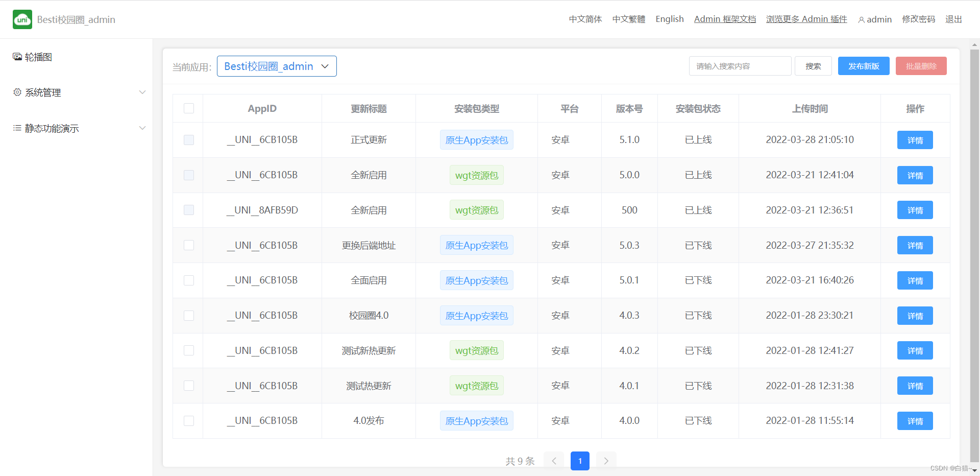
Task: Check the row for version 4.0.1
Action: tap(189, 386)
